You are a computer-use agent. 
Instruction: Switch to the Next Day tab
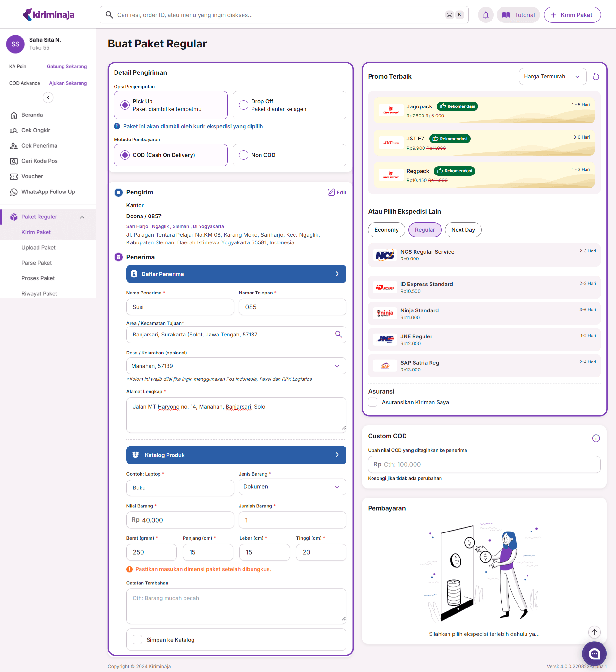(x=463, y=230)
